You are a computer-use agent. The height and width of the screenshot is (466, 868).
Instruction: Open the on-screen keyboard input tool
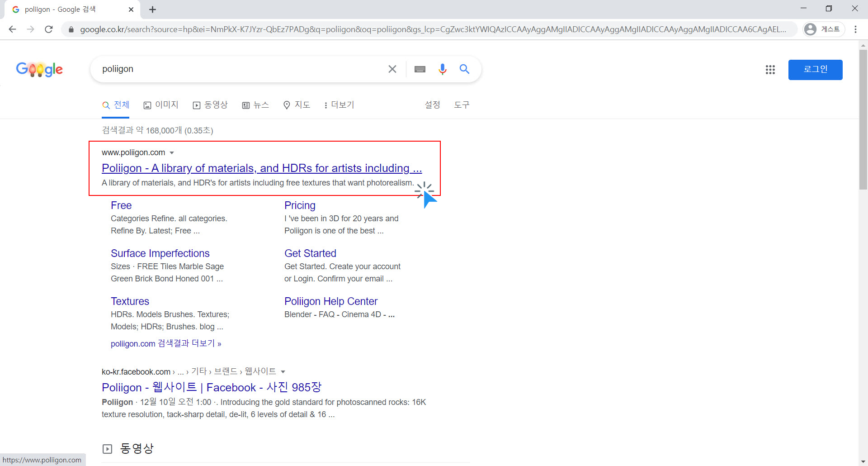click(420, 69)
